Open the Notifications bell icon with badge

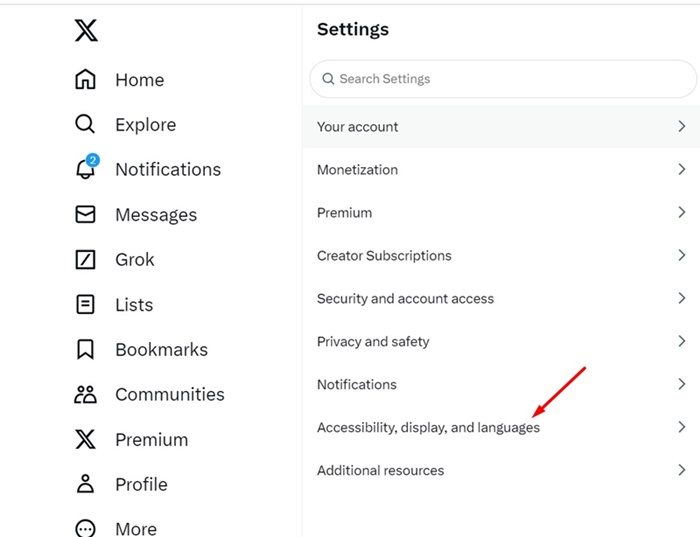pos(87,167)
